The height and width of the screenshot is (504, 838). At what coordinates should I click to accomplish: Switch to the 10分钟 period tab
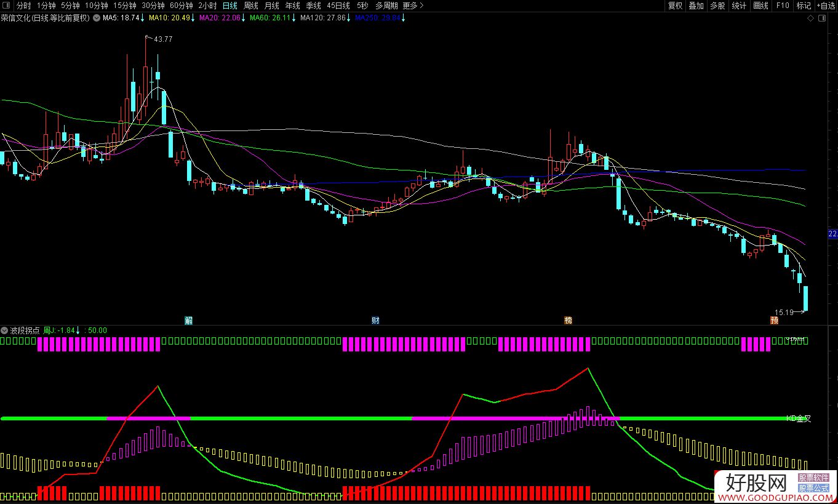click(x=97, y=6)
